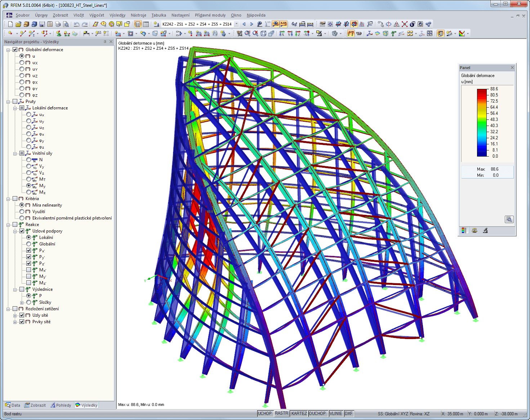This screenshot has height=420, width=530.
Task: Select the New model icon
Action: click(x=10, y=24)
